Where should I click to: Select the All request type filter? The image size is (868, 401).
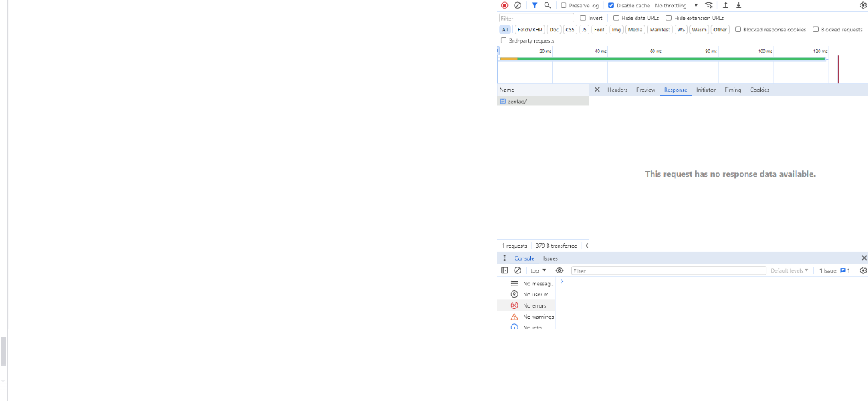point(505,30)
